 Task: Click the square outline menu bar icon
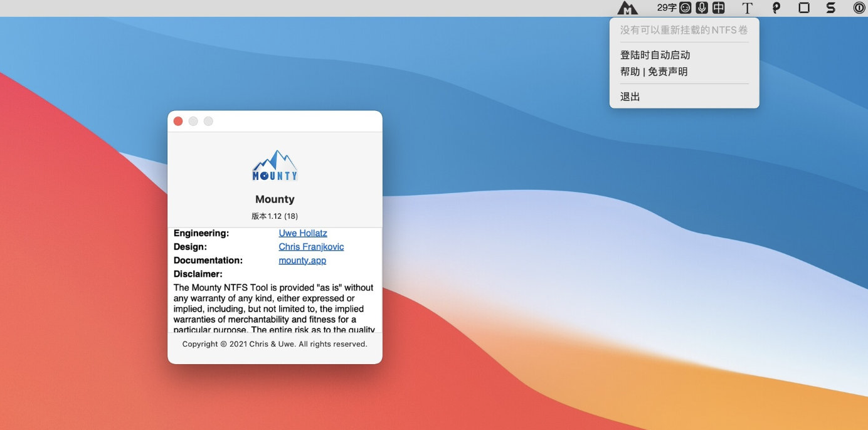coord(803,8)
